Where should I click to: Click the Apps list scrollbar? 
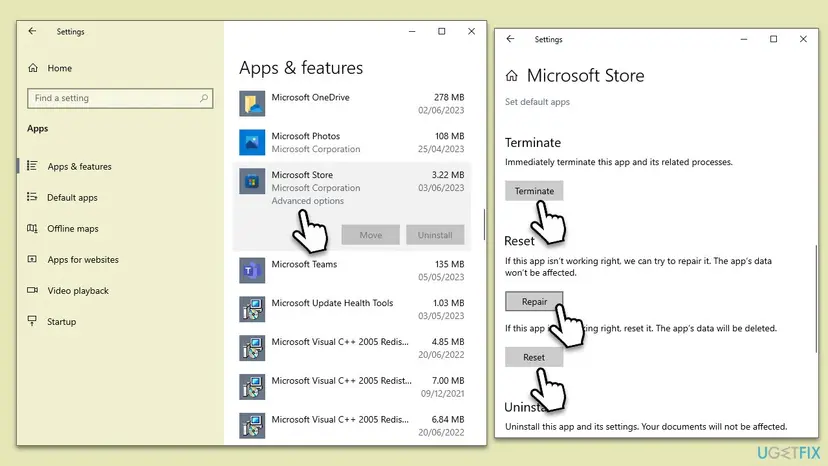[x=484, y=225]
